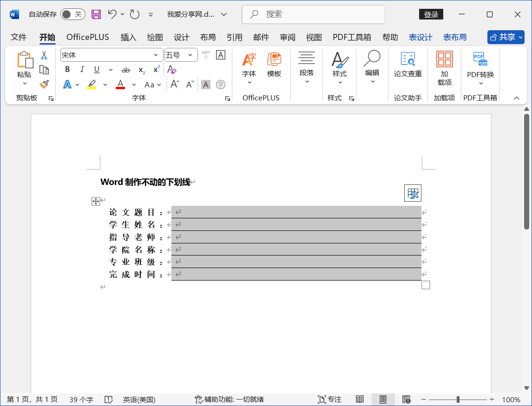Click the table move handle
This screenshot has height=406, width=532.
tap(96, 202)
